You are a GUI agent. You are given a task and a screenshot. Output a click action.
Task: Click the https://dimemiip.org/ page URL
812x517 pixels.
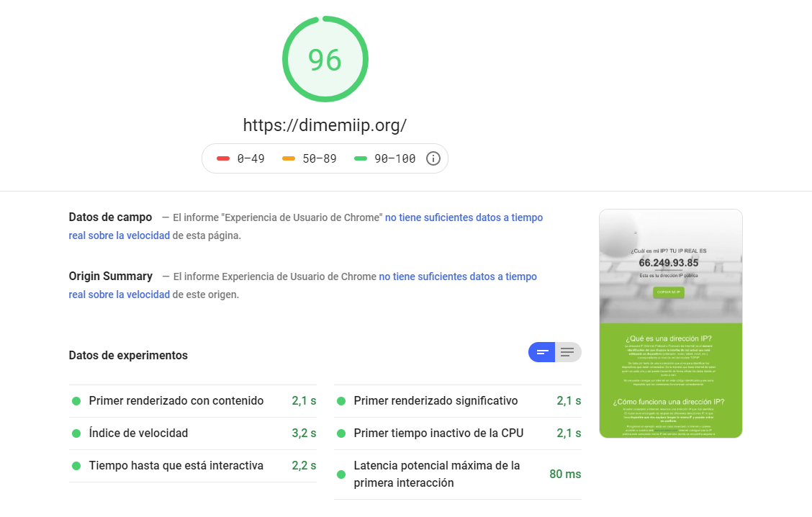pyautogui.click(x=325, y=125)
